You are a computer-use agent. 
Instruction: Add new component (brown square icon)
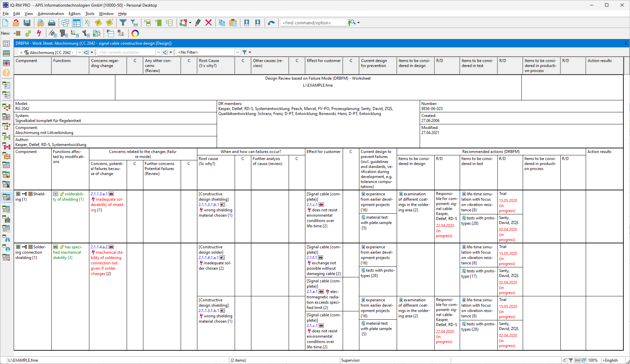(17, 33)
